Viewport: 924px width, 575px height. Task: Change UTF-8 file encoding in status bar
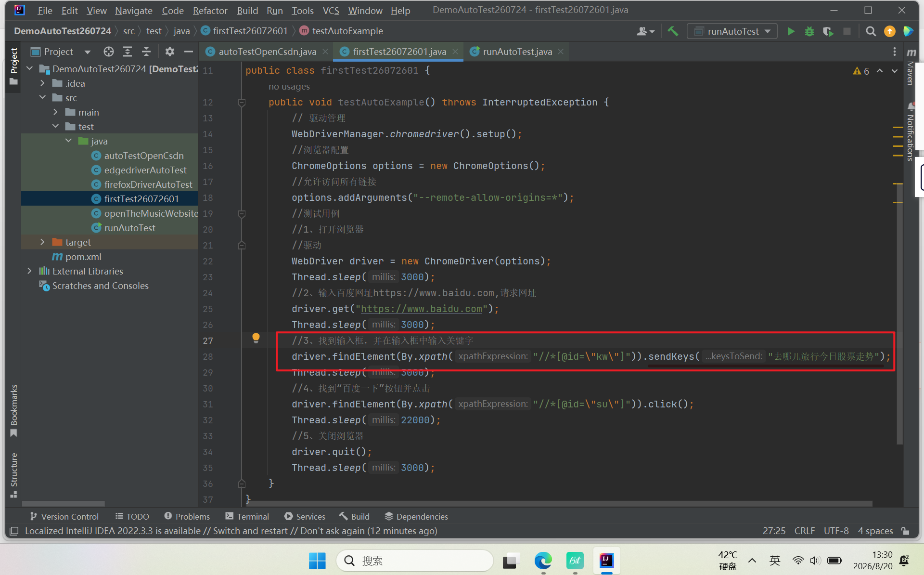(x=836, y=531)
